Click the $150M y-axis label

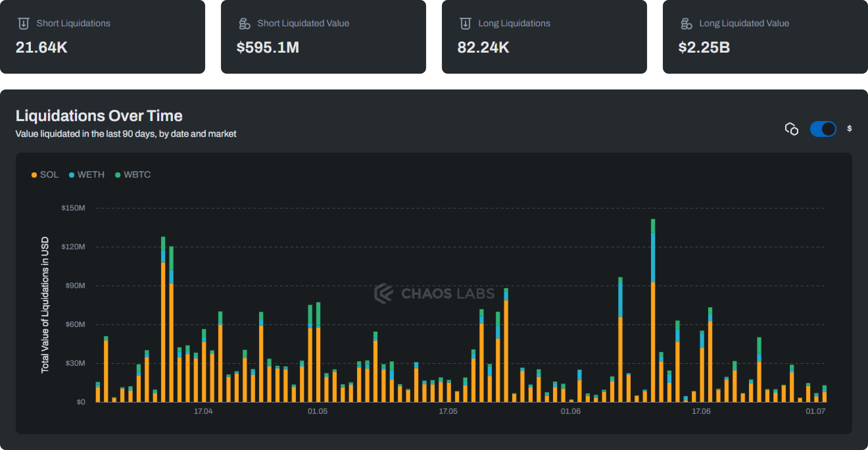pyautogui.click(x=73, y=208)
